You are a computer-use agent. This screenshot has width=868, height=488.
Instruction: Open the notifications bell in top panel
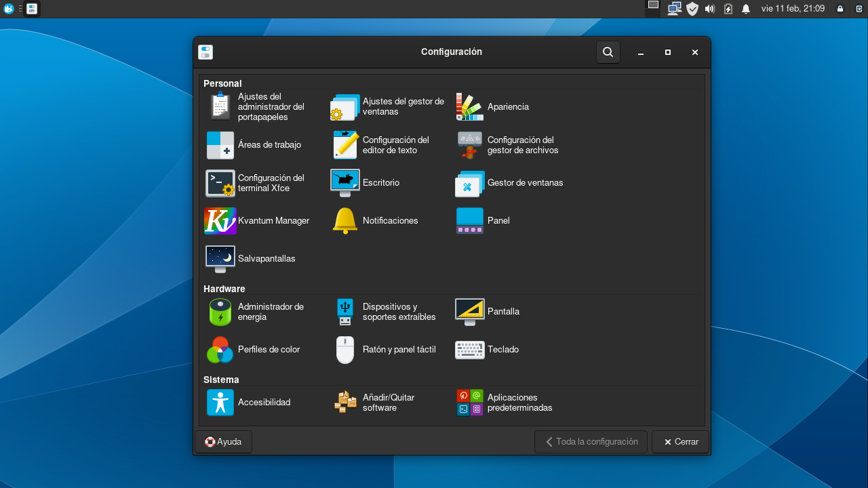click(746, 9)
